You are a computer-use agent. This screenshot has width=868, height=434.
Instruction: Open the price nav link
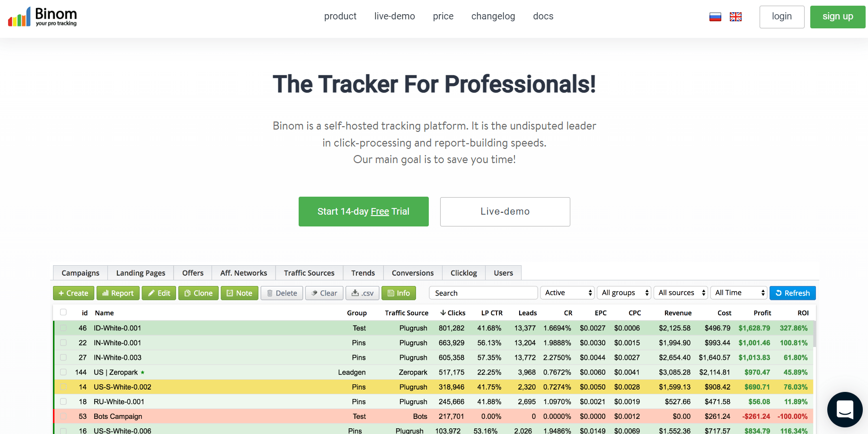443,16
